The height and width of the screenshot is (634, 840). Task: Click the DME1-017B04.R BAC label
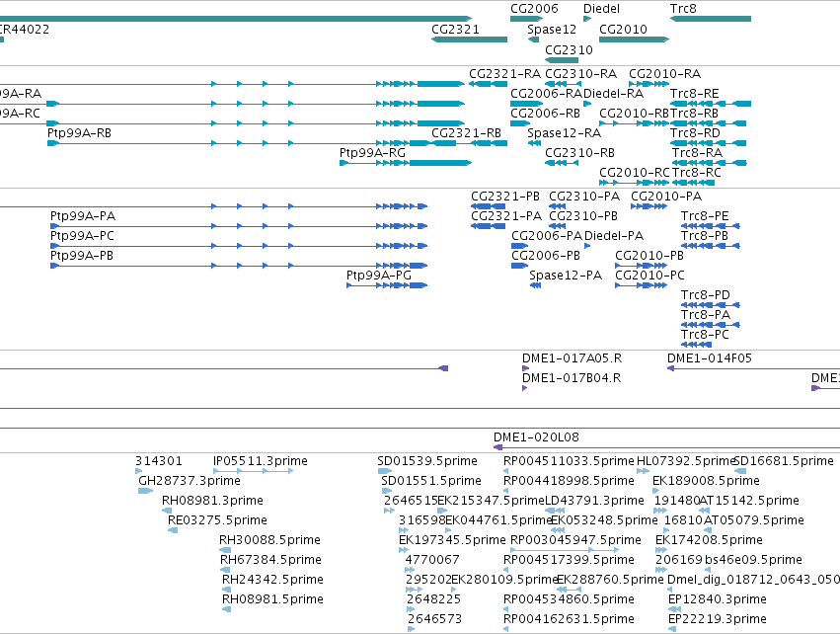pyautogui.click(x=572, y=378)
